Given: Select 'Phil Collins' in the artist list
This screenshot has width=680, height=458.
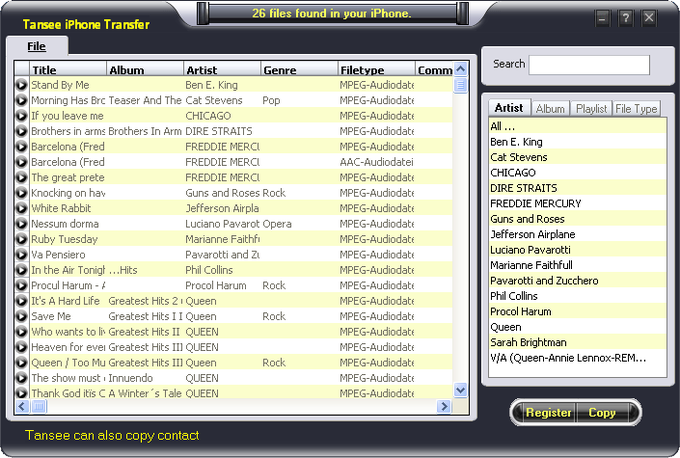Looking at the screenshot, I should coord(577,296).
